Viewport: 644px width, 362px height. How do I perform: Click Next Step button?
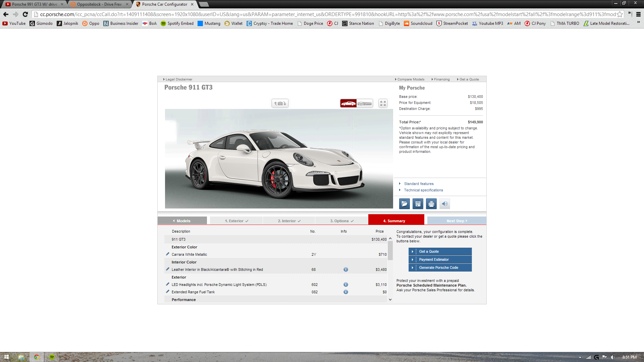pyautogui.click(x=457, y=221)
